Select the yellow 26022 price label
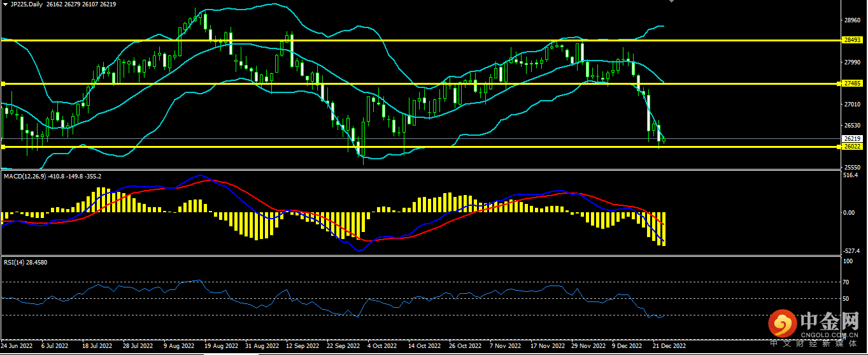The image size is (868, 355). (x=851, y=147)
